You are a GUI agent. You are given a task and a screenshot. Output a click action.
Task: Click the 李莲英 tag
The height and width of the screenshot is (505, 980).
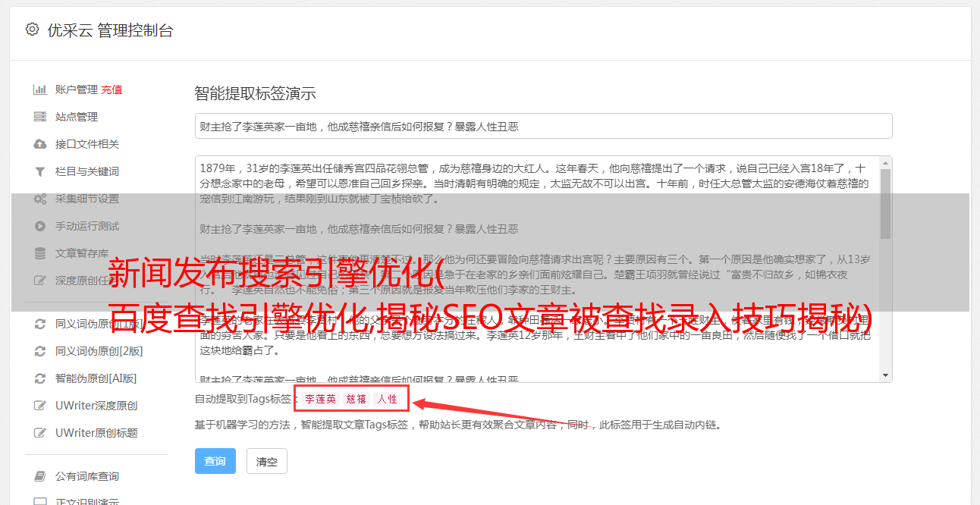321,399
